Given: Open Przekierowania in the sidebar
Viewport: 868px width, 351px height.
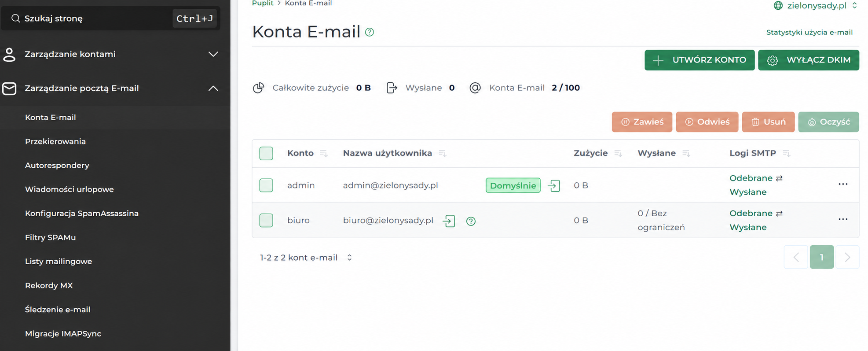Looking at the screenshot, I should (x=55, y=141).
